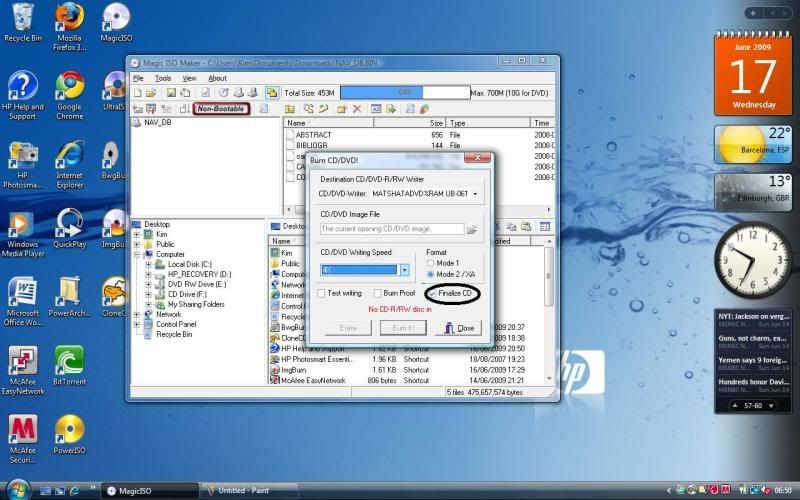Open the CD/DVD Writing Speed dropdown

click(405, 270)
